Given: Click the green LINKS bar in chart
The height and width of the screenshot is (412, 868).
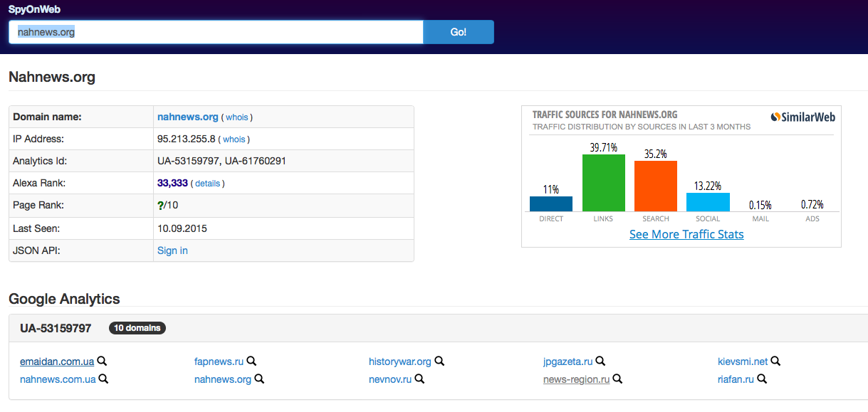Looking at the screenshot, I should (x=604, y=183).
